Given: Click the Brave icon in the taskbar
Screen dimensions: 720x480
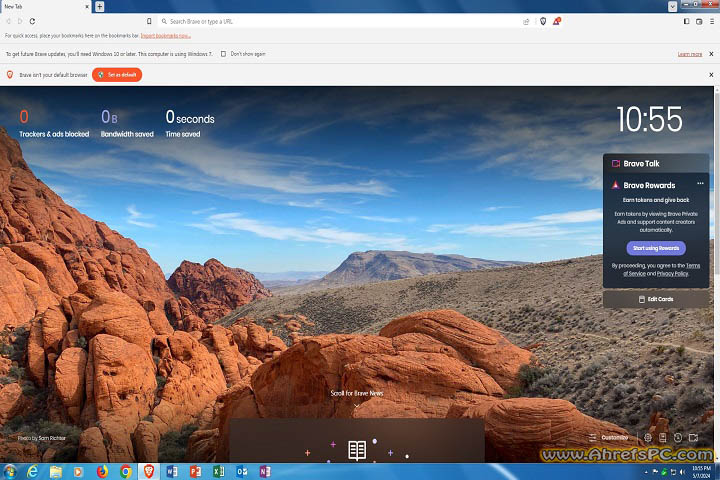Looking at the screenshot, I should 149,472.
